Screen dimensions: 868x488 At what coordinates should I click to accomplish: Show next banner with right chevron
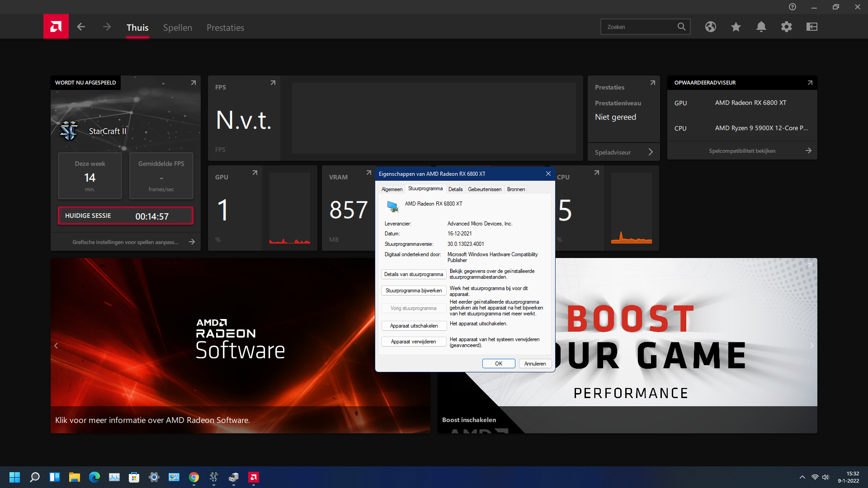[811, 346]
